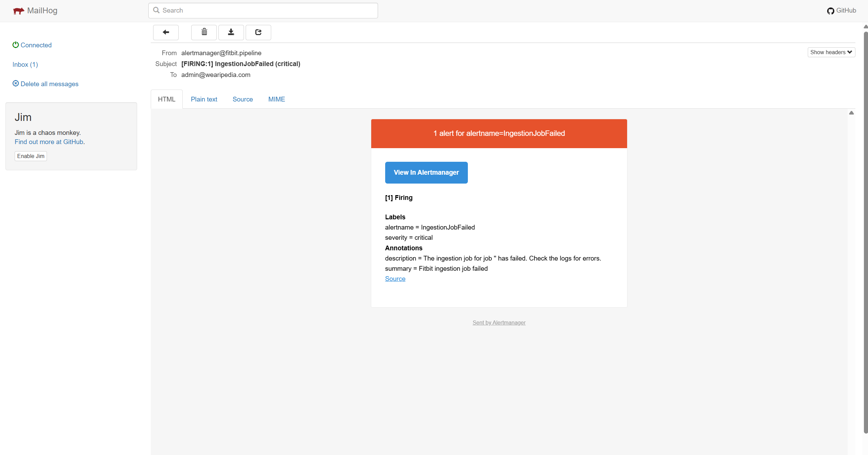
Task: Open the Source link under annotations
Action: [x=395, y=279]
